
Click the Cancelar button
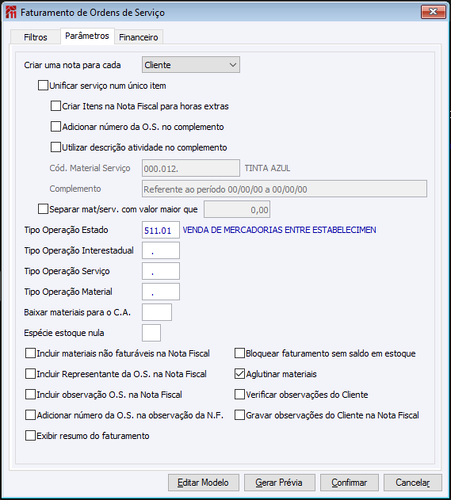tap(413, 483)
